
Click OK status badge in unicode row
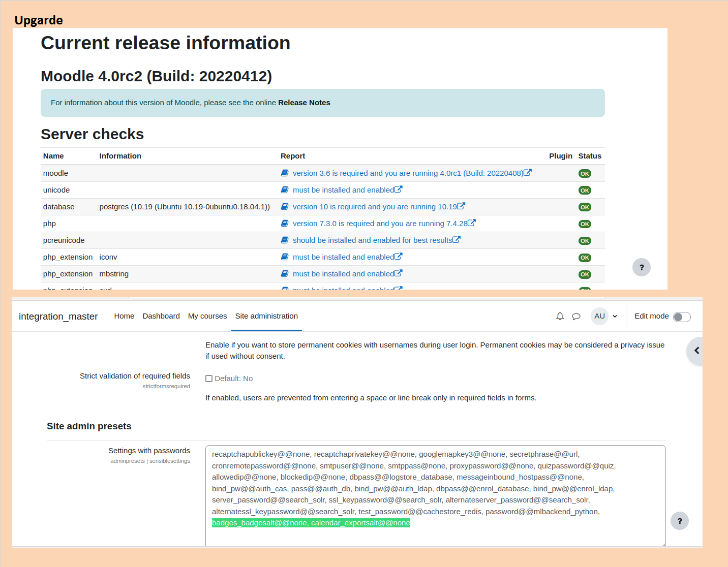point(585,191)
